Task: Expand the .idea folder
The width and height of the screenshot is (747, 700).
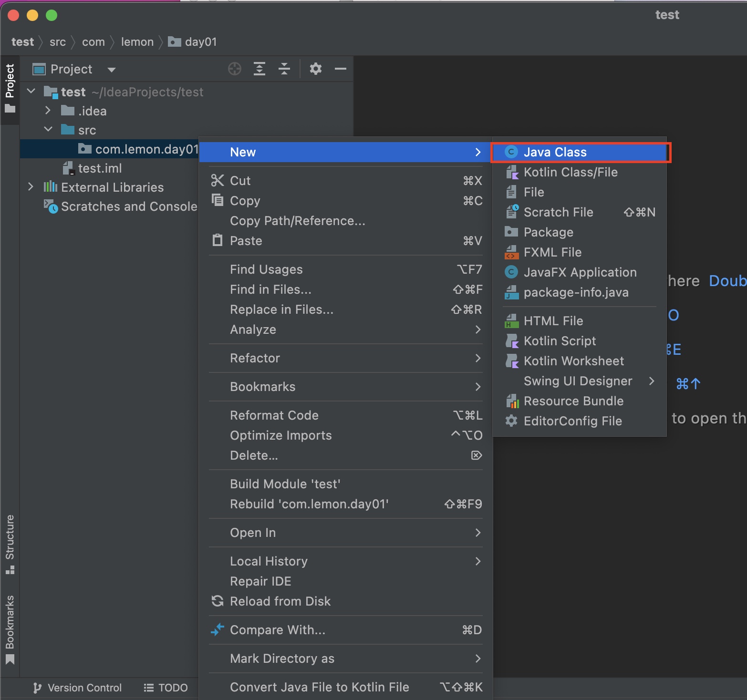Action: [x=48, y=111]
